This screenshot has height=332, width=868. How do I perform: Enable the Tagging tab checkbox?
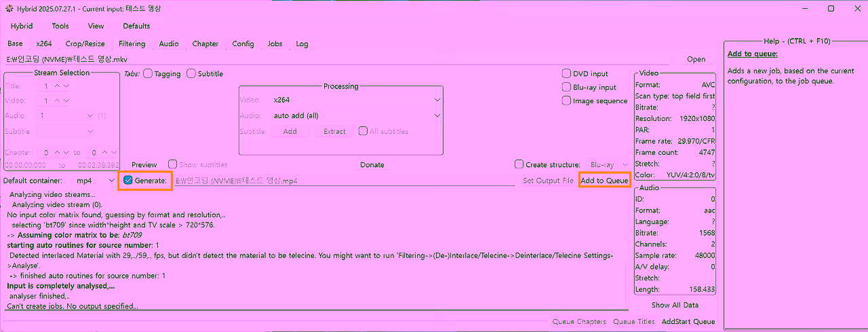pos(148,73)
